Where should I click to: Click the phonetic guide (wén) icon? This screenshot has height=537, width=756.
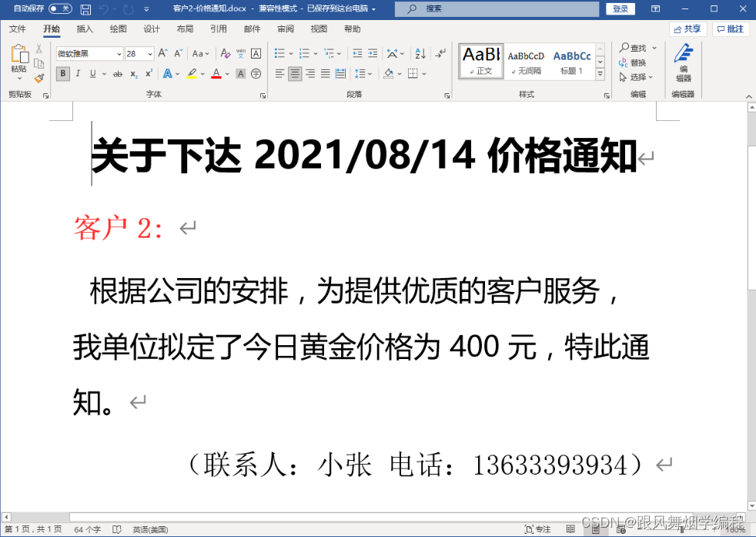(x=241, y=53)
